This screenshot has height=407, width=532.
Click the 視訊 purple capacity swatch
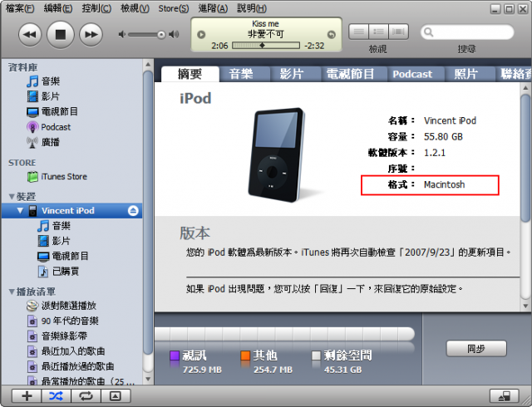click(x=174, y=356)
